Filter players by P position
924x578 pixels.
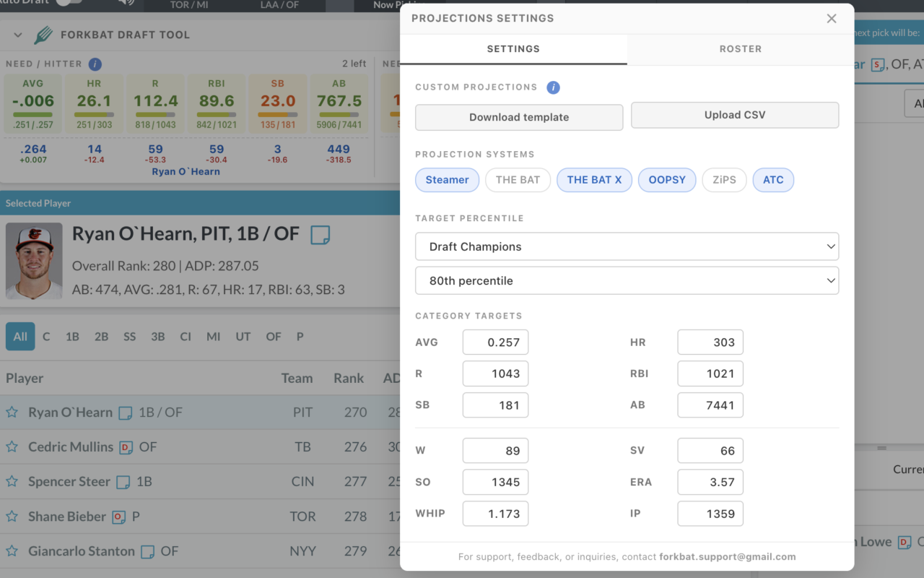point(300,337)
